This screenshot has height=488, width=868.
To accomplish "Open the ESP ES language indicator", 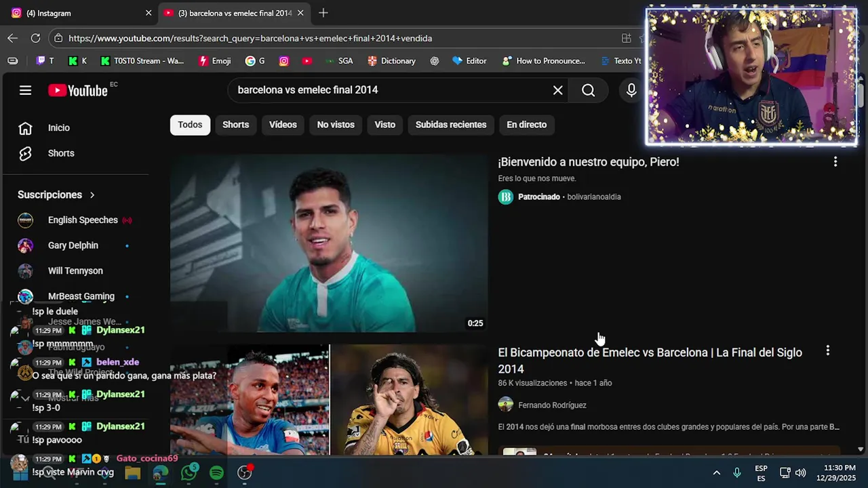I will click(x=761, y=473).
